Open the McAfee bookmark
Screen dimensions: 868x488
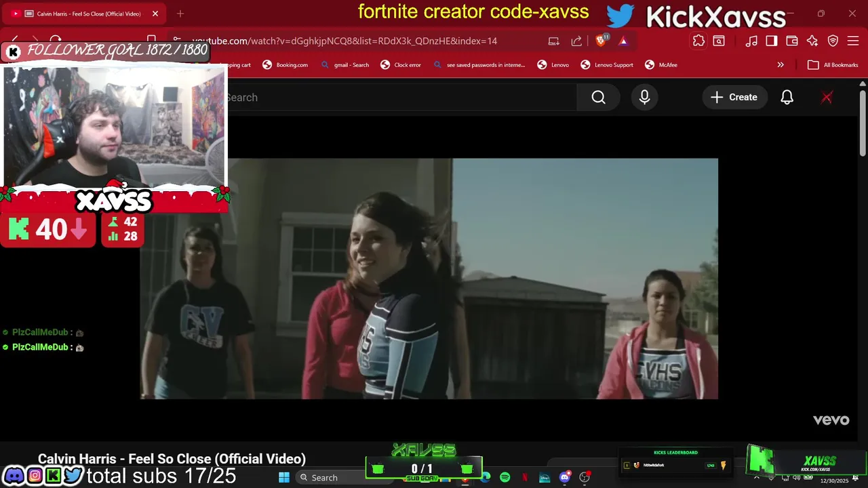click(661, 65)
